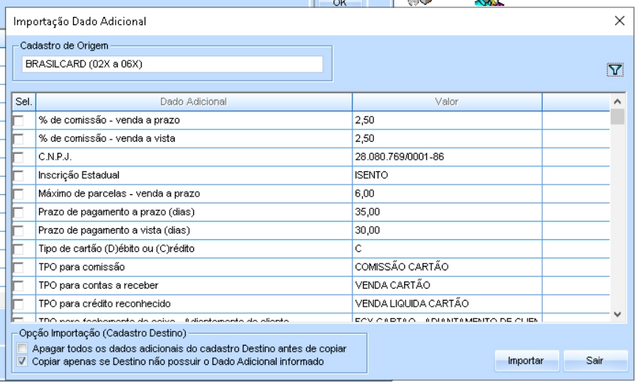
Task: Select the value VENDA CARTÃO
Action: tap(392, 285)
